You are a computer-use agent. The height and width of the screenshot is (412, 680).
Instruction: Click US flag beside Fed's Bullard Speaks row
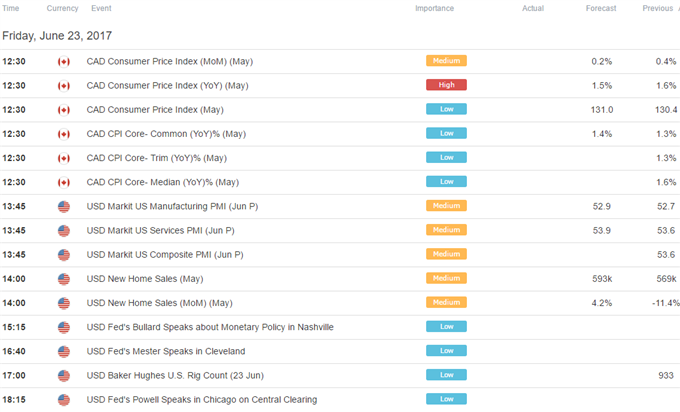(x=64, y=327)
